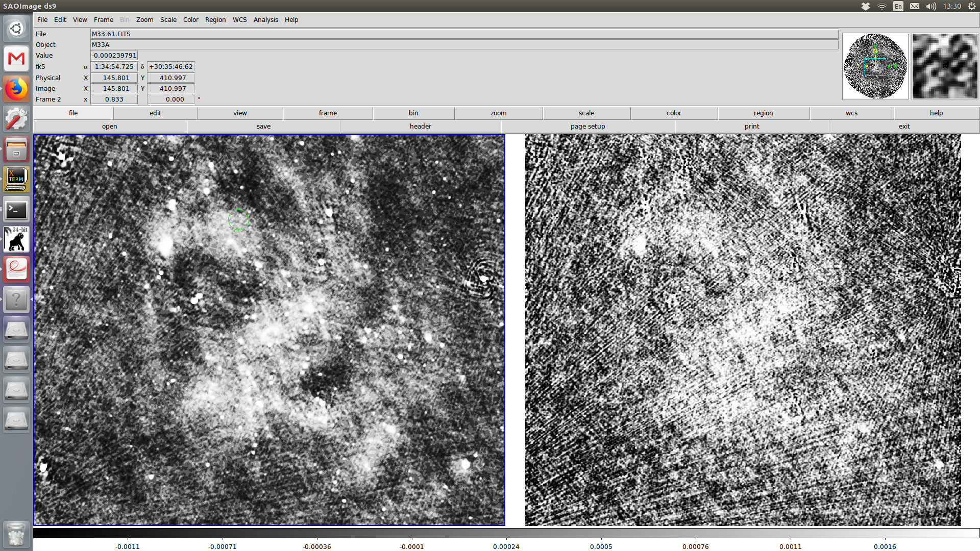Click the header button

420,126
